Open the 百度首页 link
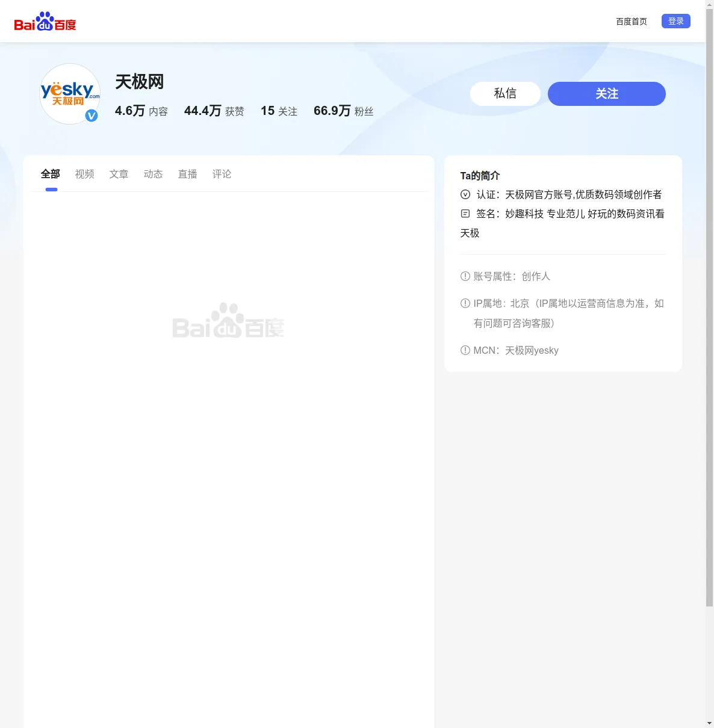The height and width of the screenshot is (728, 714). click(632, 22)
